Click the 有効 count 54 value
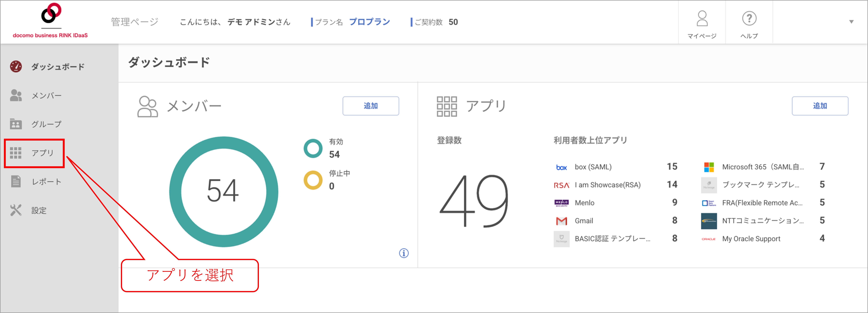The width and height of the screenshot is (868, 313). [334, 154]
